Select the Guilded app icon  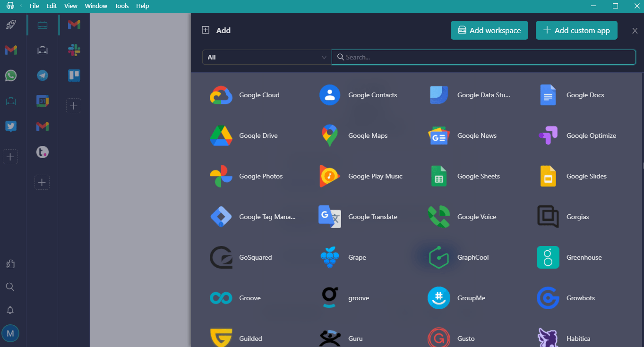(221, 339)
